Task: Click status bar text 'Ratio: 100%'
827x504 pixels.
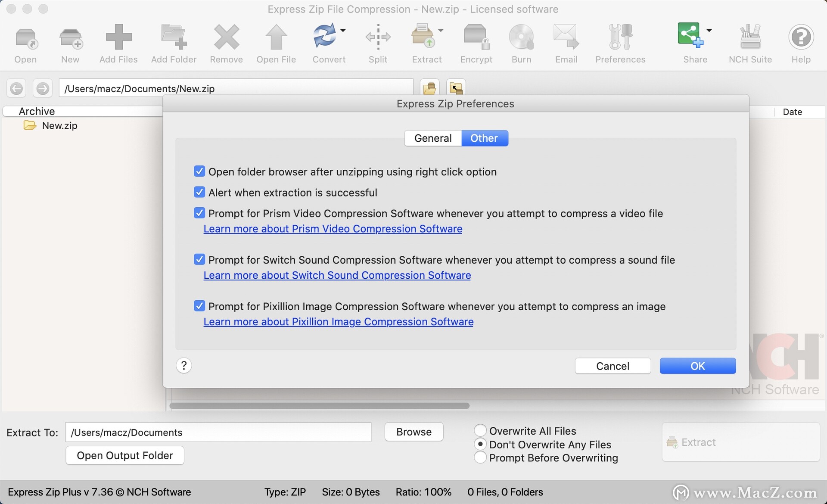Action: [423, 492]
